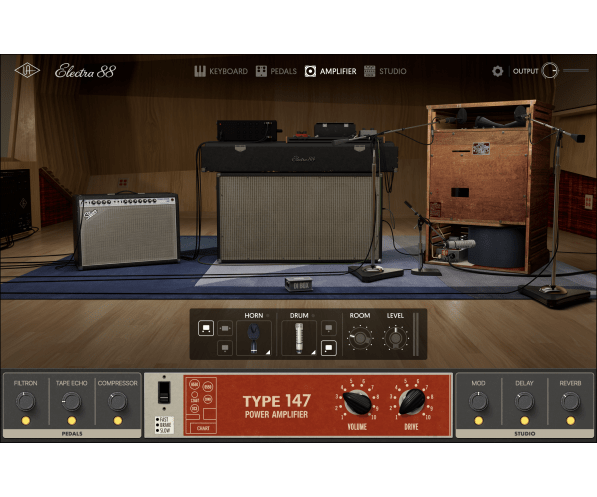The image size is (597, 497).
Task: Click the Mod effect knob
Action: pyautogui.click(x=478, y=401)
